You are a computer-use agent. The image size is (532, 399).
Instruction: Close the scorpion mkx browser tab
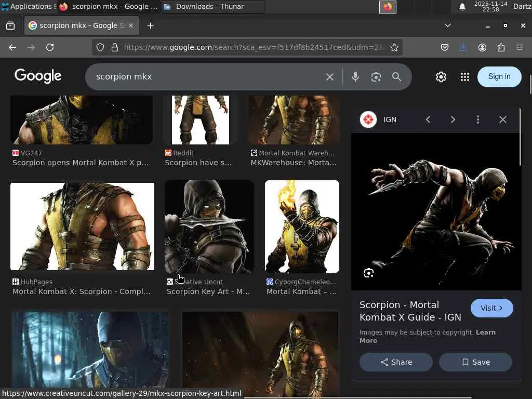coord(131,25)
